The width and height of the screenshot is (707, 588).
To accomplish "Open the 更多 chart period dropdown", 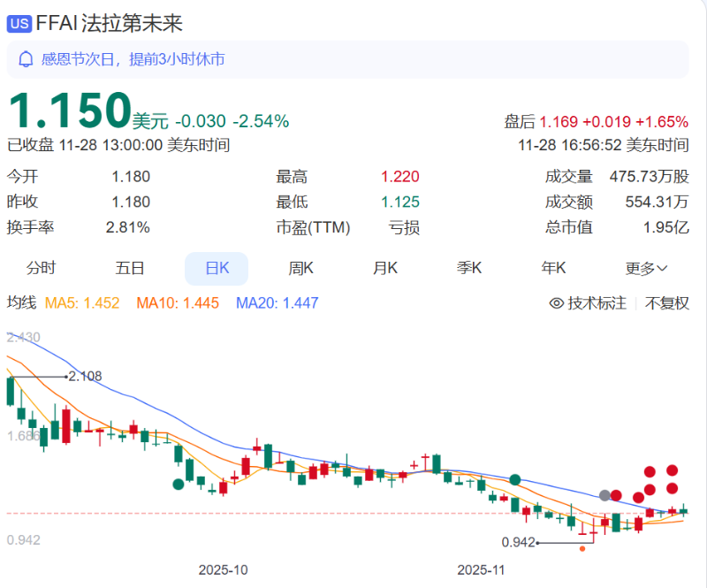I will coord(646,268).
